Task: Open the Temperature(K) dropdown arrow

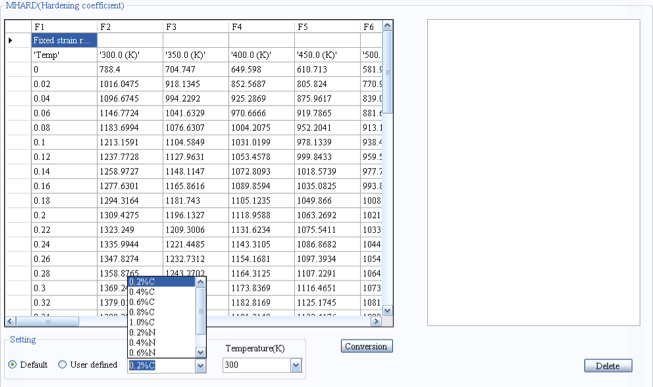Action: [x=296, y=365]
